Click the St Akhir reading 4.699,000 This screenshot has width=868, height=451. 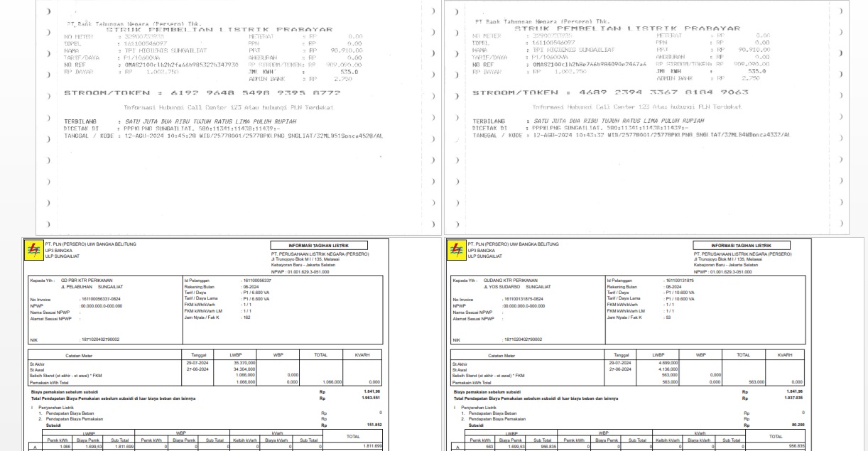click(668, 363)
